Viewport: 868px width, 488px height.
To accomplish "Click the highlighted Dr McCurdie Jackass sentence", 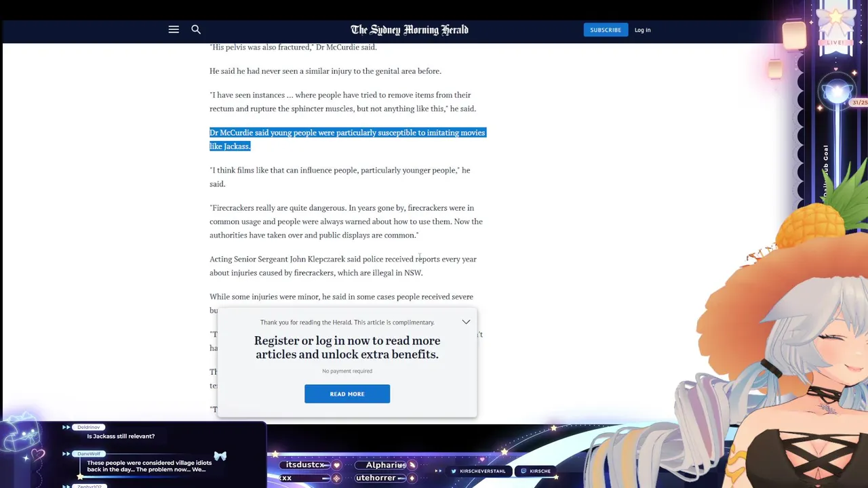I will pyautogui.click(x=347, y=140).
